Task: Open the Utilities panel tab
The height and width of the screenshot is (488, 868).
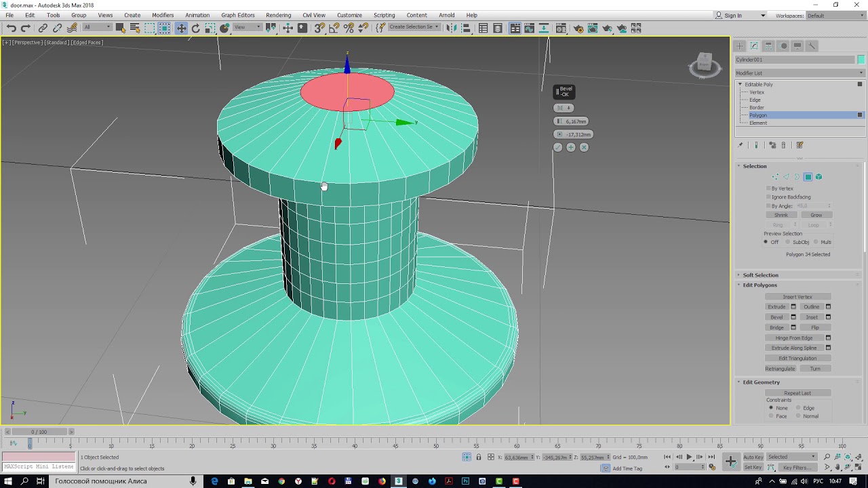Action: (x=812, y=45)
